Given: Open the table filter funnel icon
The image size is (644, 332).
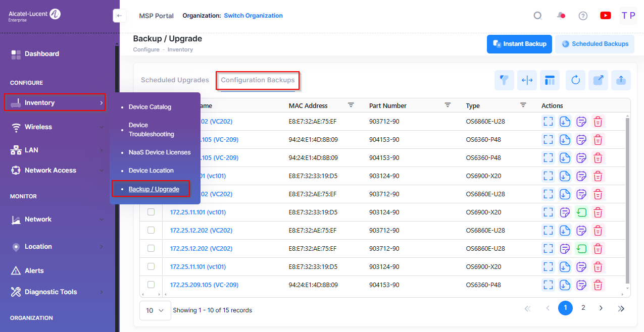Looking at the screenshot, I should pyautogui.click(x=504, y=80).
